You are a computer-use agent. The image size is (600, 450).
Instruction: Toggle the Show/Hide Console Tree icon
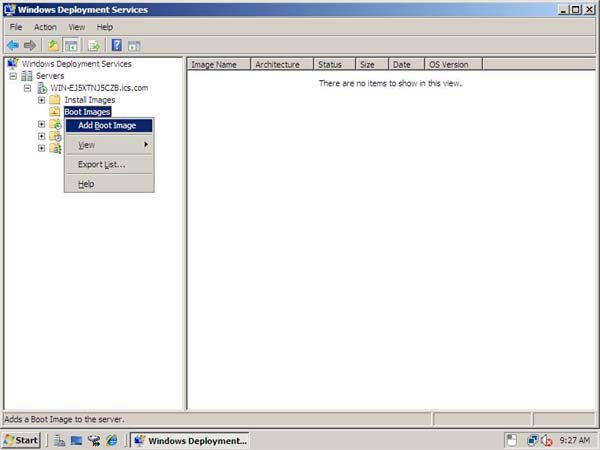(x=71, y=46)
